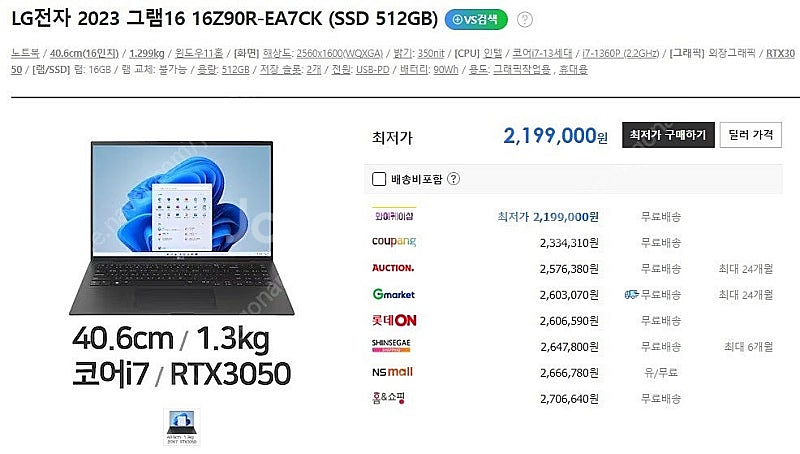This screenshot has width=800, height=454.
Task: Open the 노트북 category link
Action: point(25,53)
